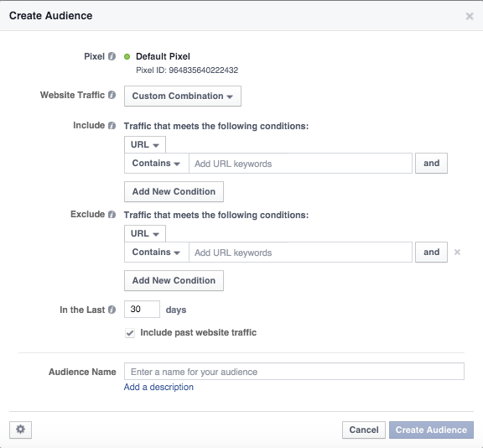Open the URL dropdown under Include

145,144
